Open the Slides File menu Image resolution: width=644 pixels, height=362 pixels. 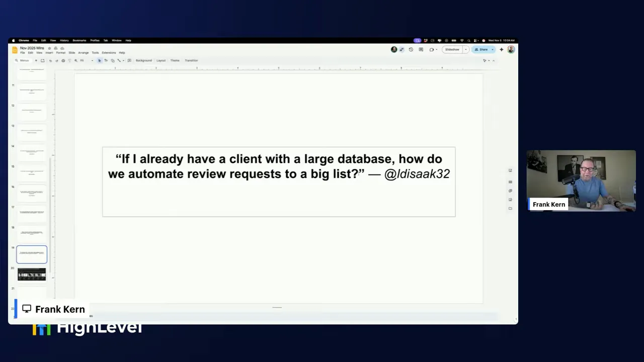tap(23, 53)
